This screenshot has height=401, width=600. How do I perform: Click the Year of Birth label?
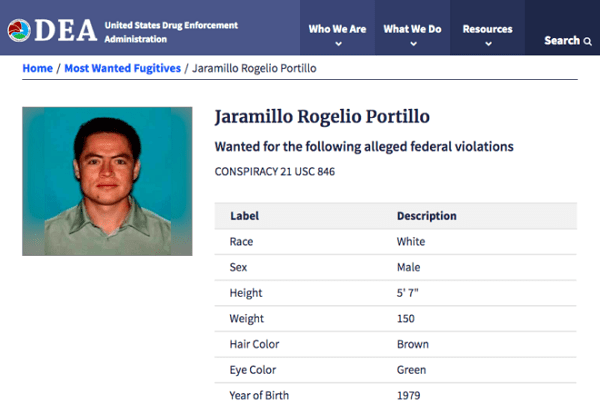259,395
